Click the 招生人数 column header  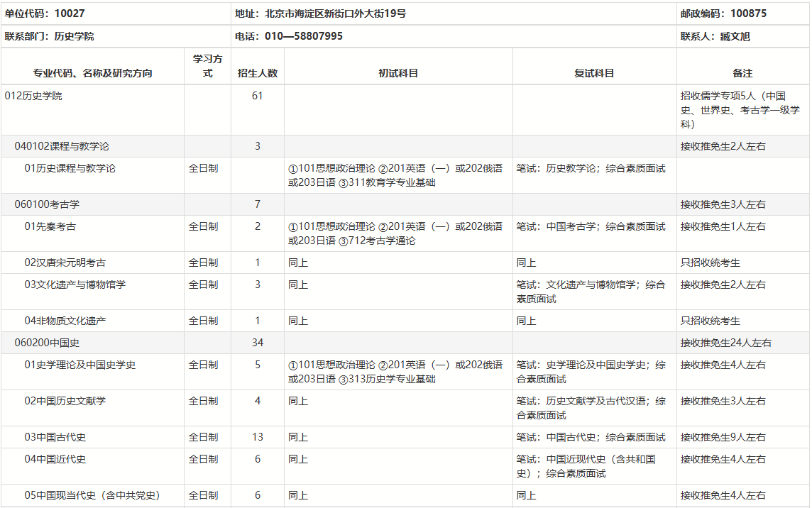[257, 73]
